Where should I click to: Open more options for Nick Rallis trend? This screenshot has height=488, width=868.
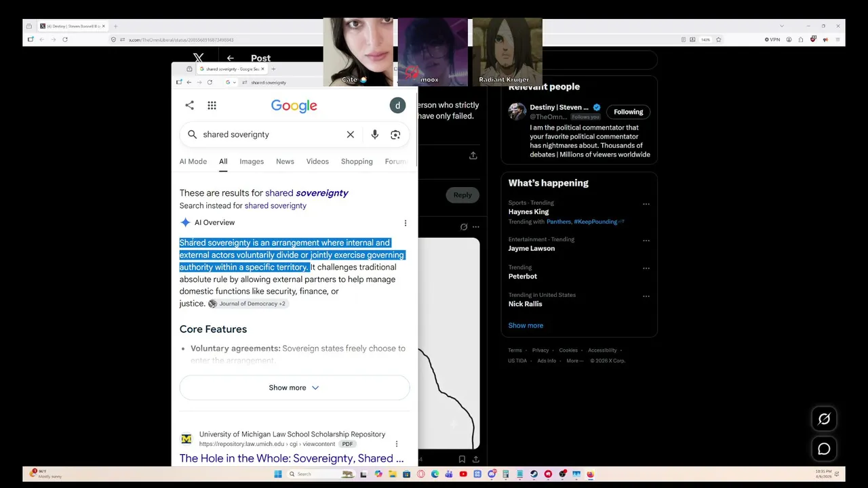coord(646,296)
